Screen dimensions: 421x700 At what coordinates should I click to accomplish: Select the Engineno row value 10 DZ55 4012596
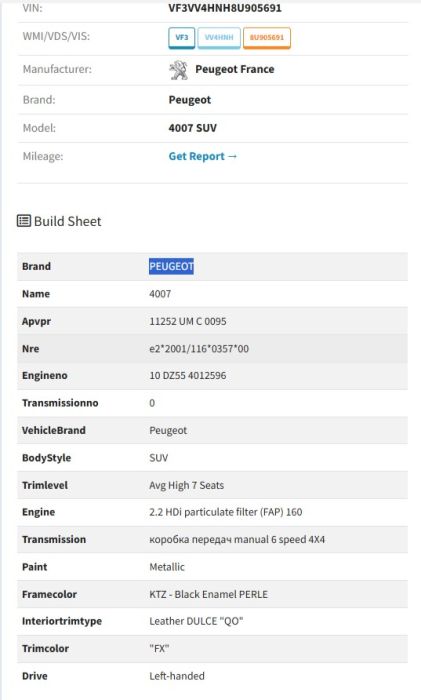(x=188, y=375)
